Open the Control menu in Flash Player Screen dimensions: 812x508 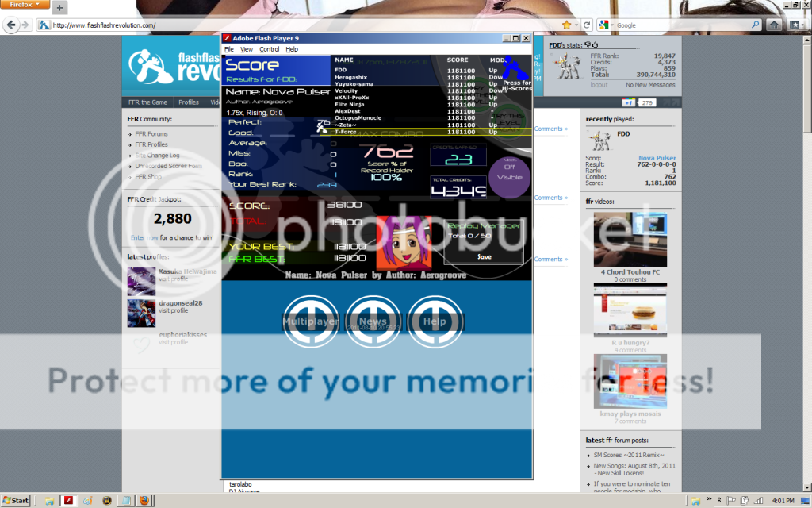[270, 49]
